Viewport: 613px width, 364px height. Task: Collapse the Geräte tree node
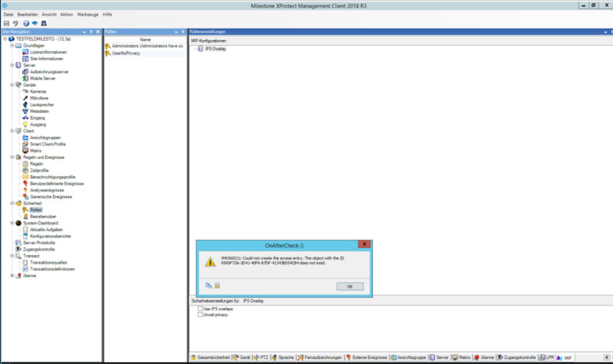[11, 85]
